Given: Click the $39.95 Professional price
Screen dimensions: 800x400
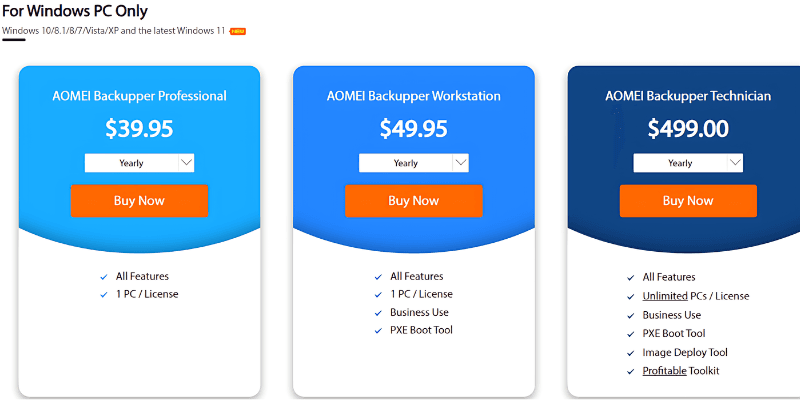Looking at the screenshot, I should (139, 129).
